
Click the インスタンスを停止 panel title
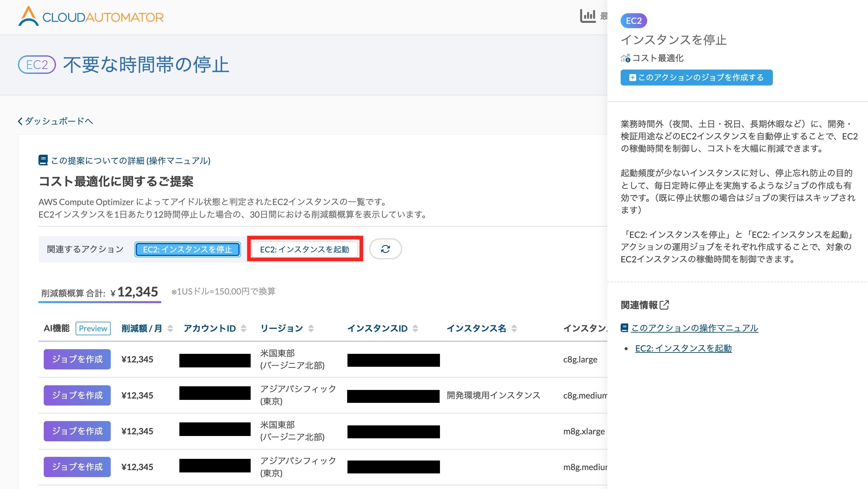point(674,40)
